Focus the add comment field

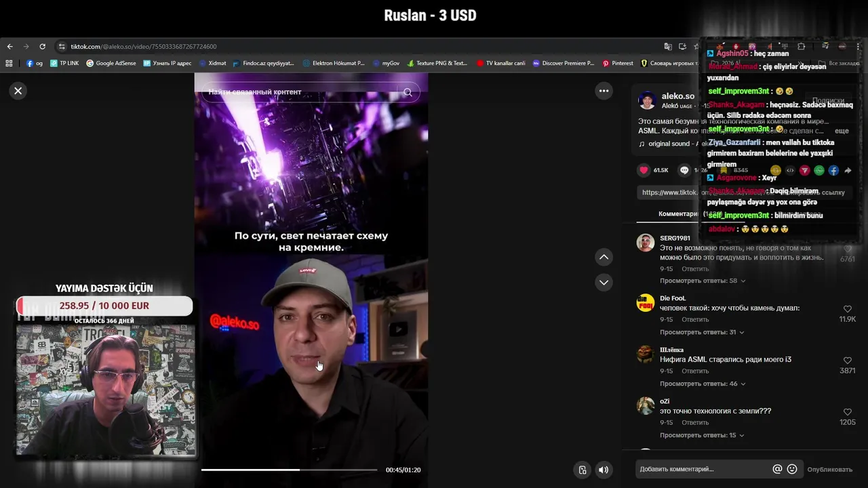[x=704, y=469]
